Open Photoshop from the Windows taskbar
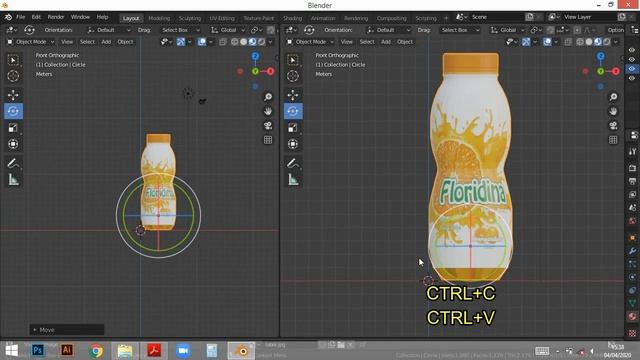 pyautogui.click(x=38, y=350)
